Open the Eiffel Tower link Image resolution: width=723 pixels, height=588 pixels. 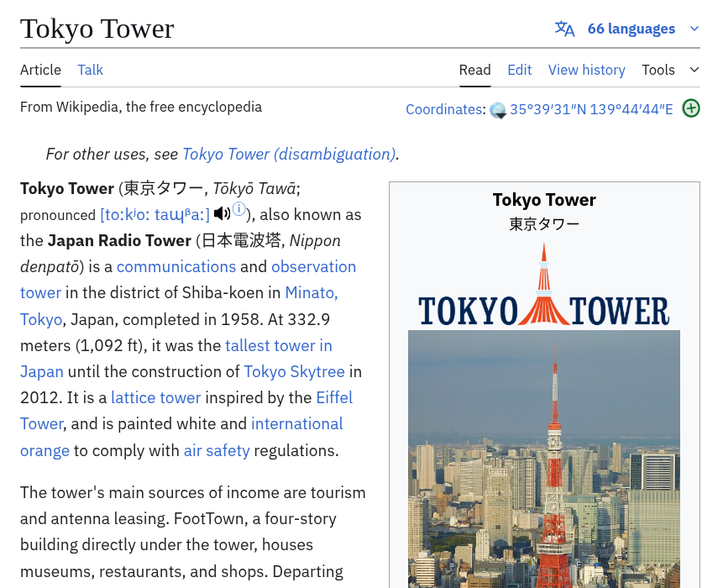[334, 397]
